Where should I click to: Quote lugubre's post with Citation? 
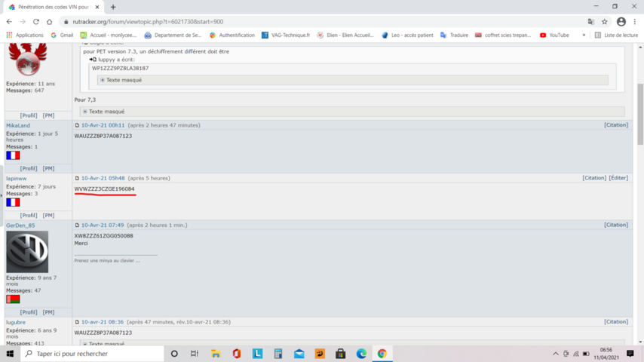point(616,322)
